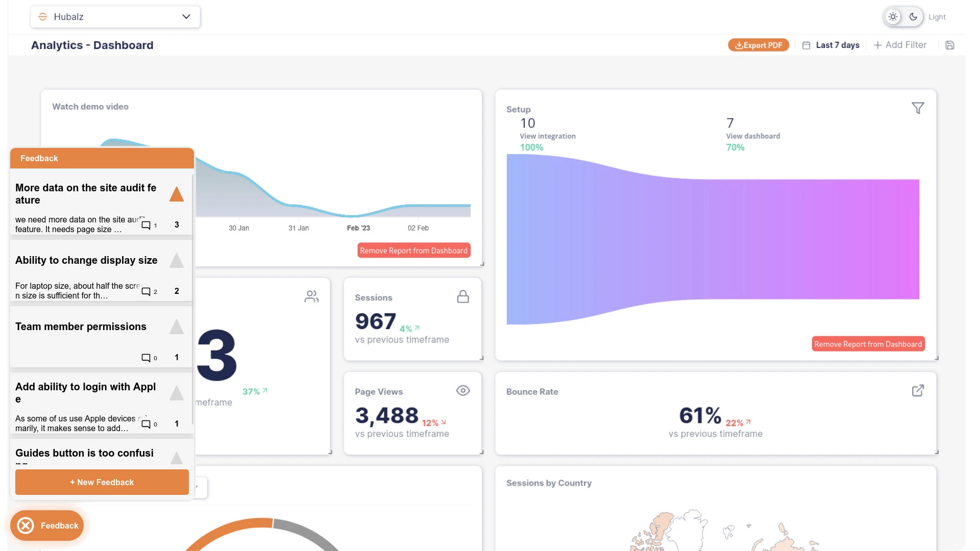Screen dimensions: 980x551
Task: Switch to dark mode moon toggle
Action: pyautogui.click(x=913, y=17)
